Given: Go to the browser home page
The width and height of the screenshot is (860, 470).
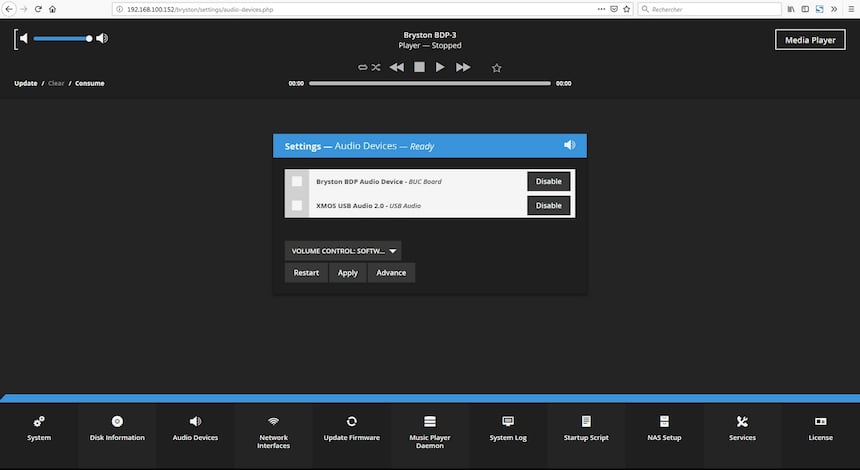Looking at the screenshot, I should (x=53, y=9).
